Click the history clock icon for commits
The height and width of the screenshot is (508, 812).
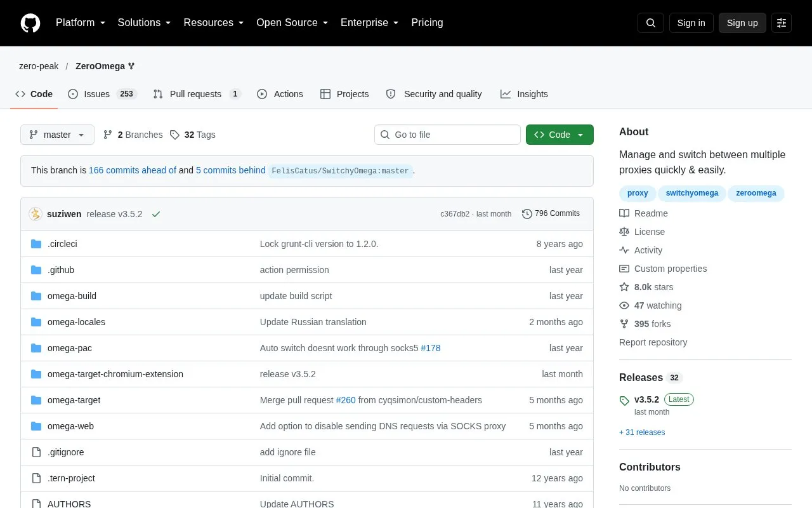(527, 214)
